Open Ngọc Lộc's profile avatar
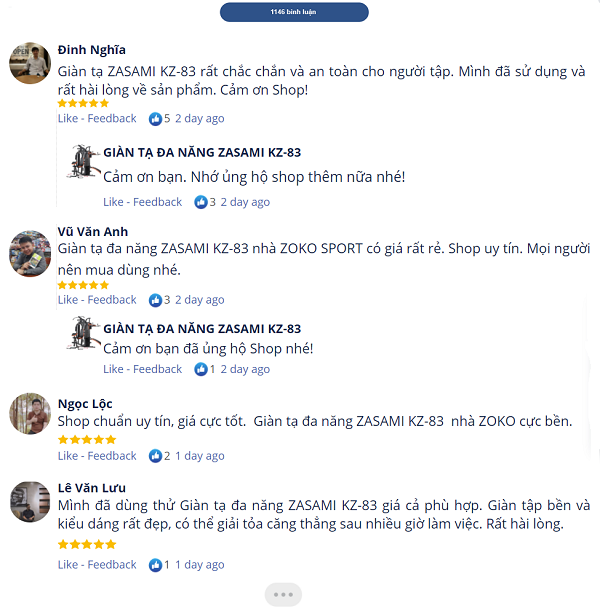The image size is (600, 614). 30,414
